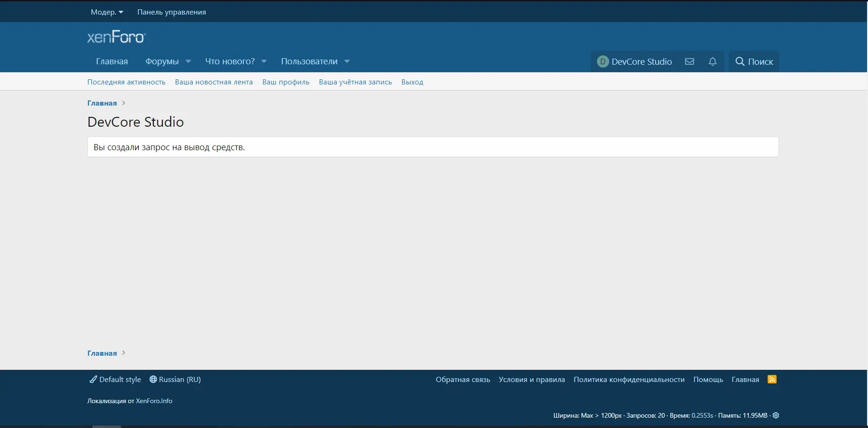
Task: Open Помощь footer link
Action: click(708, 379)
